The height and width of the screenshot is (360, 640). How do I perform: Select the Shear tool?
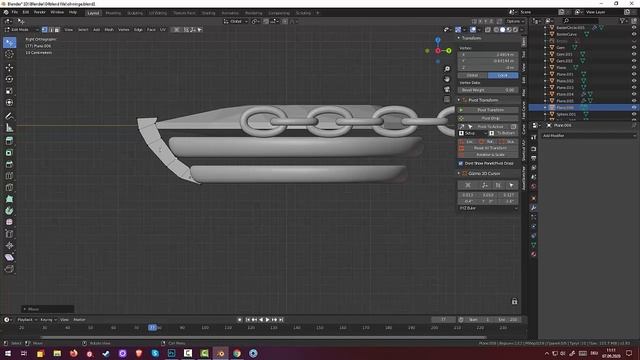point(9,257)
